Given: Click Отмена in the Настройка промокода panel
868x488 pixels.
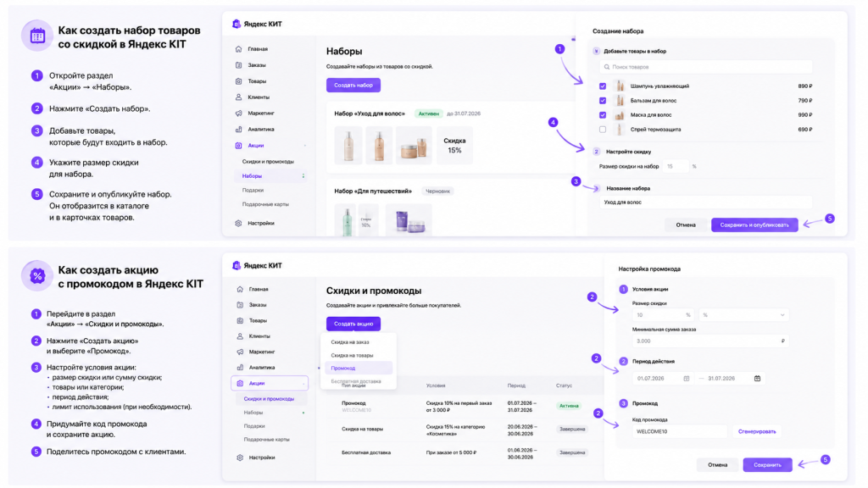Looking at the screenshot, I should (x=717, y=465).
